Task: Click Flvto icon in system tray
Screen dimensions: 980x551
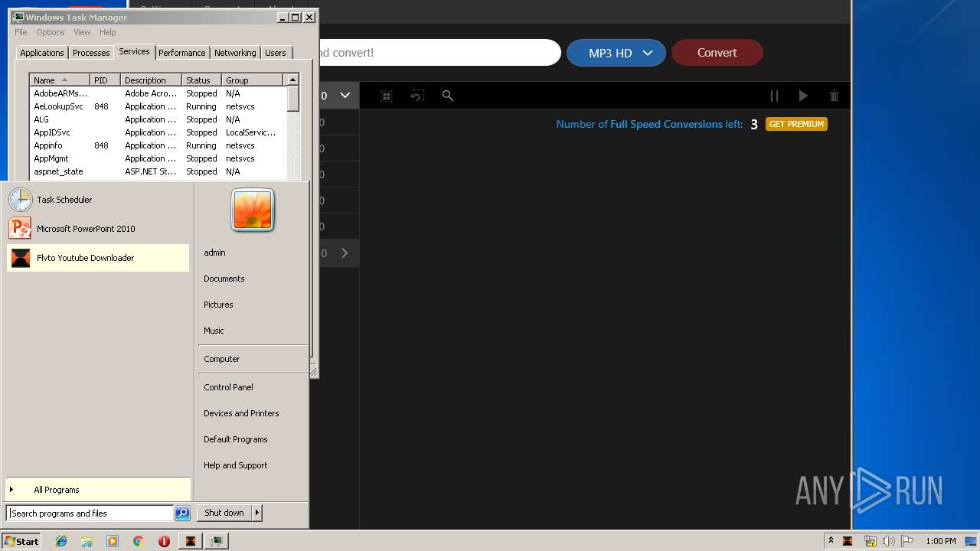Action: (848, 541)
